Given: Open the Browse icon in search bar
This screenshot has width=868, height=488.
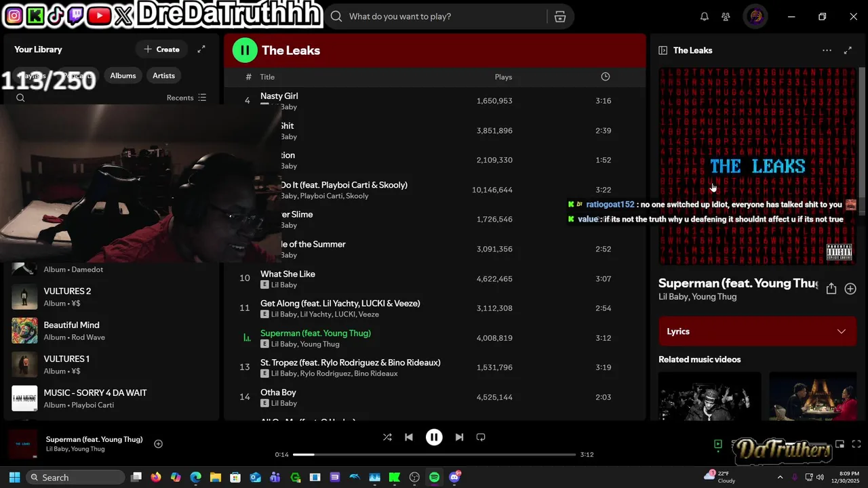Looking at the screenshot, I should pos(560,16).
